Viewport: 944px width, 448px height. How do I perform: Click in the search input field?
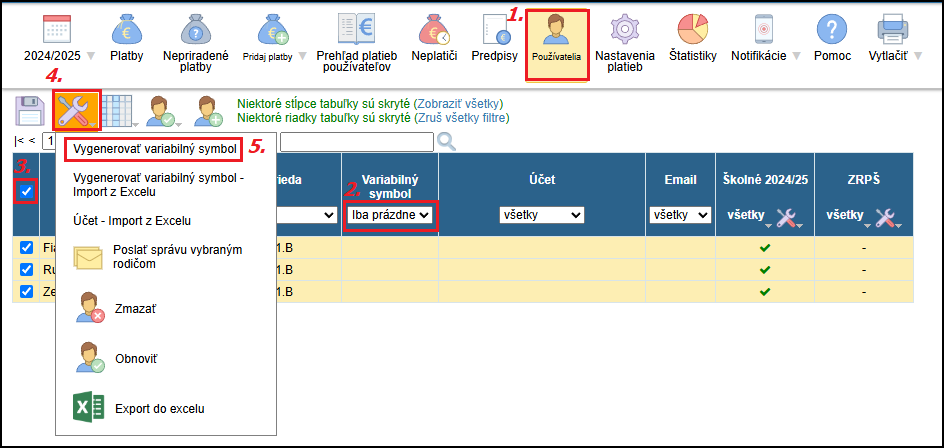click(x=356, y=142)
